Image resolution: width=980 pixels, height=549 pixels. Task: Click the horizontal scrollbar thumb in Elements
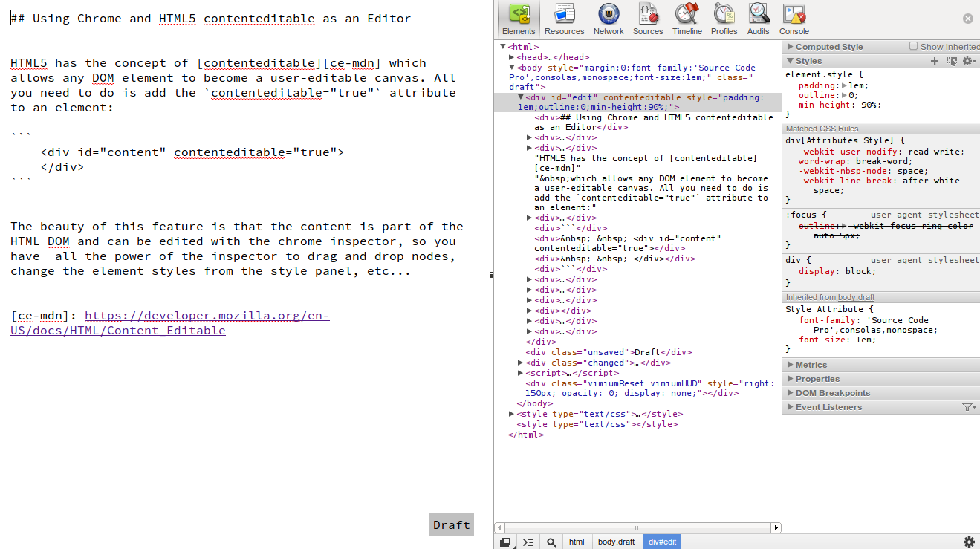(x=637, y=527)
